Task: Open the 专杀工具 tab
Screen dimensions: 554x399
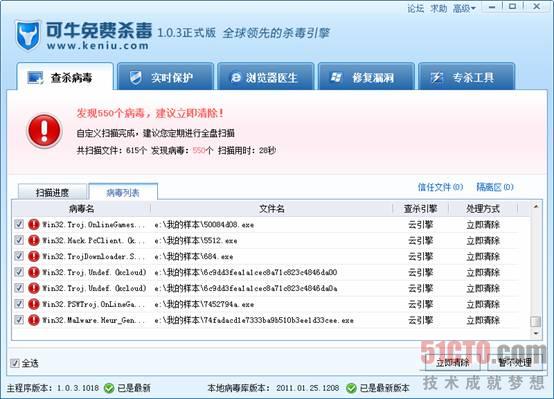Action: coord(466,76)
